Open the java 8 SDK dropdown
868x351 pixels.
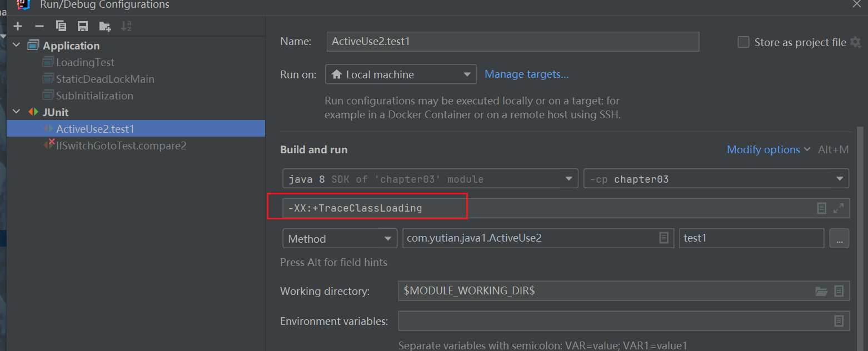pos(430,179)
